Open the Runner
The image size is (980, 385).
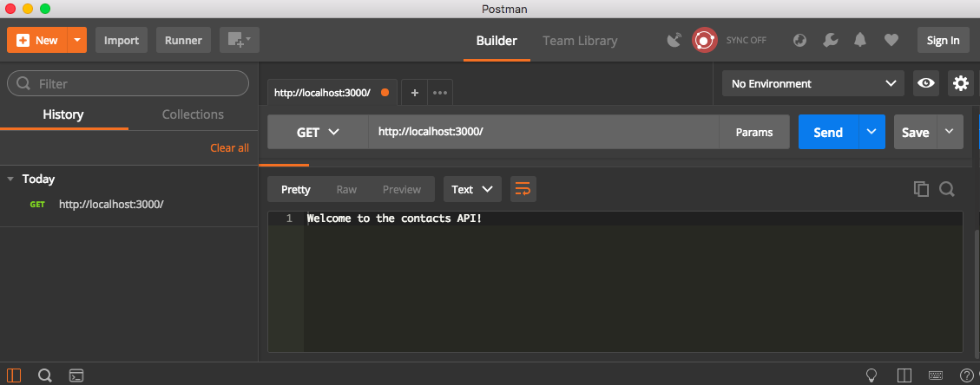pos(183,40)
